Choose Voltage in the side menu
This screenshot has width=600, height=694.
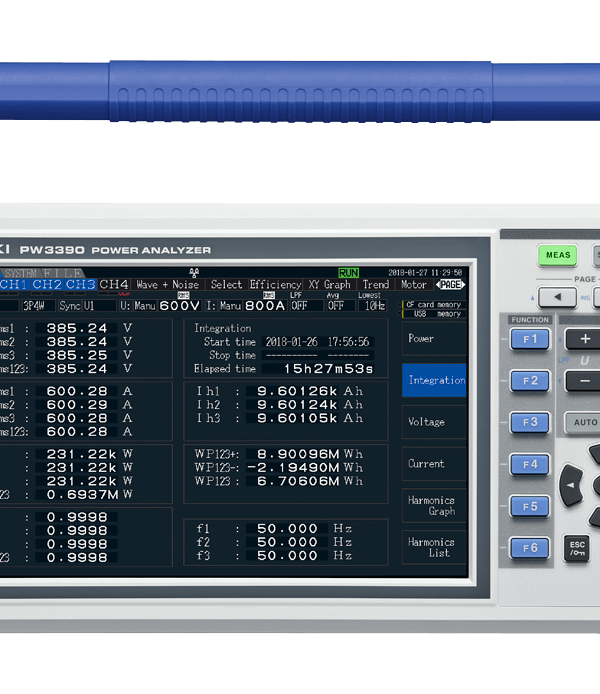[x=434, y=422]
